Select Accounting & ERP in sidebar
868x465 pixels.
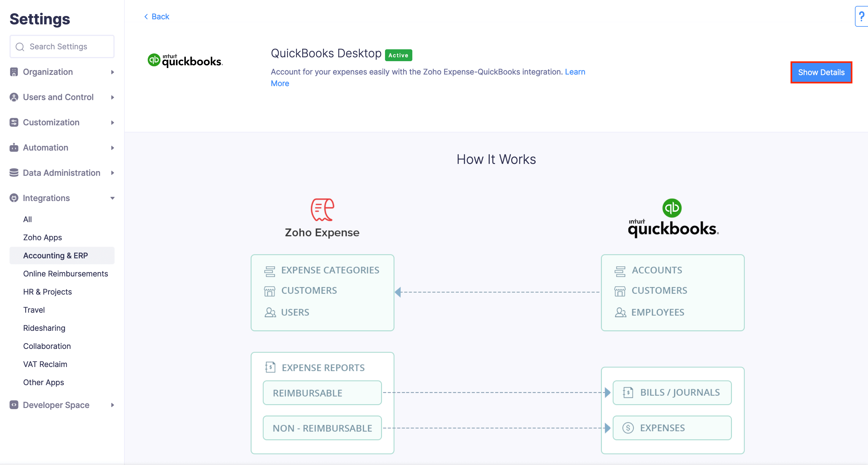(x=56, y=255)
